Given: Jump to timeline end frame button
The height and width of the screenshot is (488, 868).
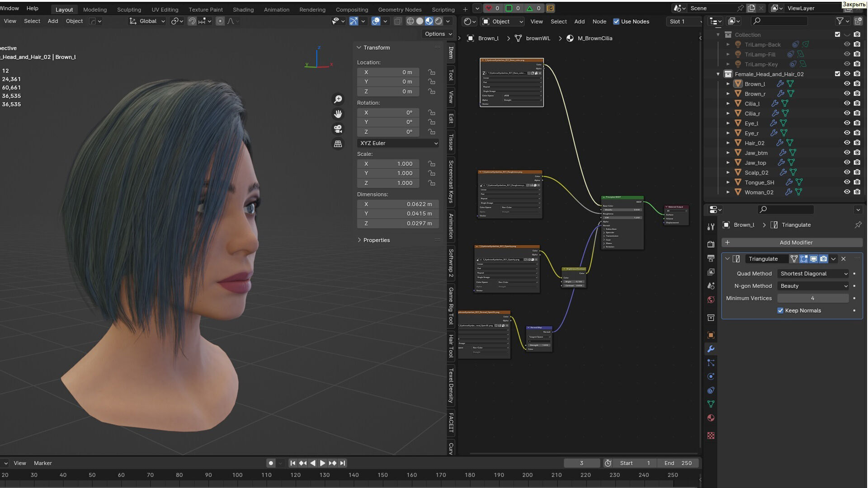Looking at the screenshot, I should pos(343,463).
